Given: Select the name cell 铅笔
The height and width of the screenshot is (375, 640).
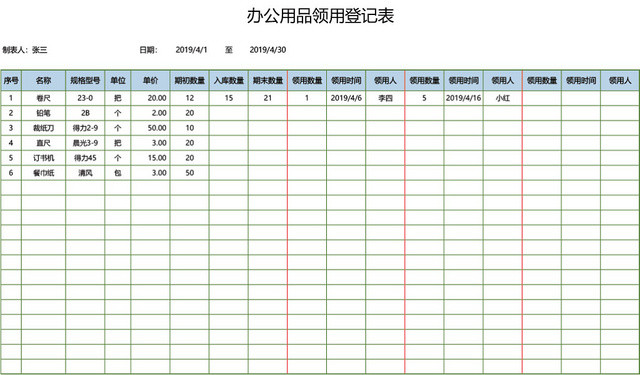Looking at the screenshot, I should tap(43, 113).
